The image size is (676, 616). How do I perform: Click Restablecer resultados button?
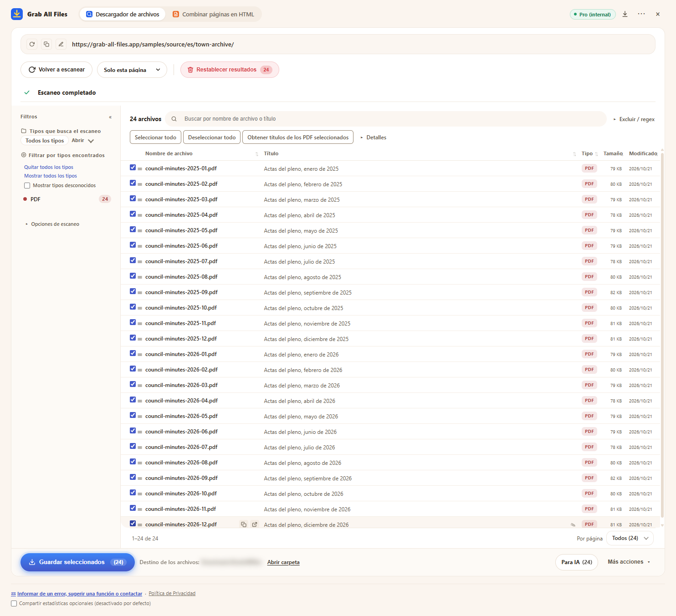point(230,70)
